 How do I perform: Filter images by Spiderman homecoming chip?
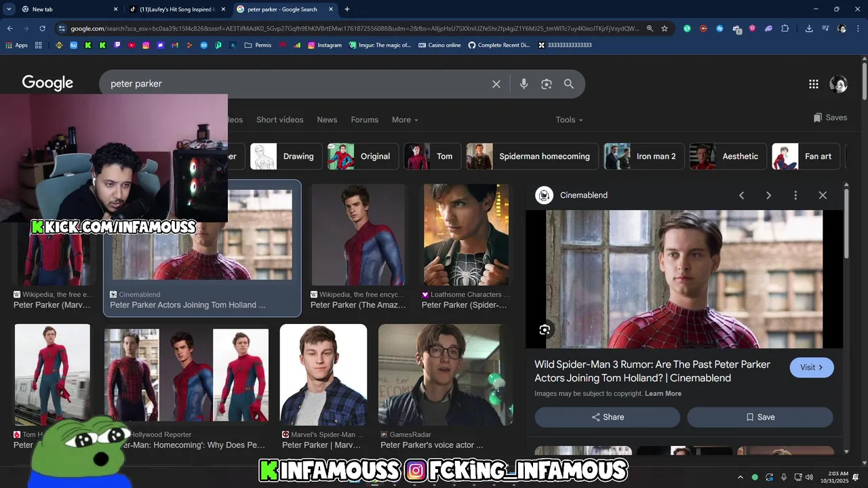532,157
